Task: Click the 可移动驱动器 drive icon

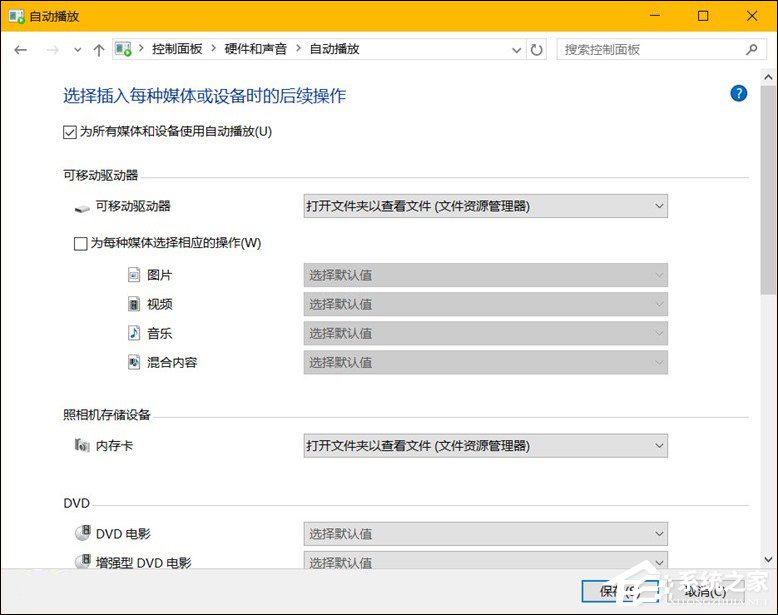Action: point(81,207)
